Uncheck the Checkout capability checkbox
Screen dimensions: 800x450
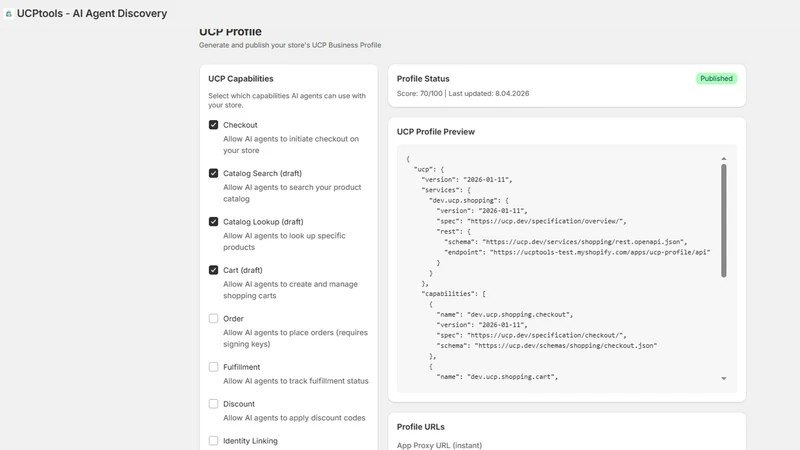(213, 125)
